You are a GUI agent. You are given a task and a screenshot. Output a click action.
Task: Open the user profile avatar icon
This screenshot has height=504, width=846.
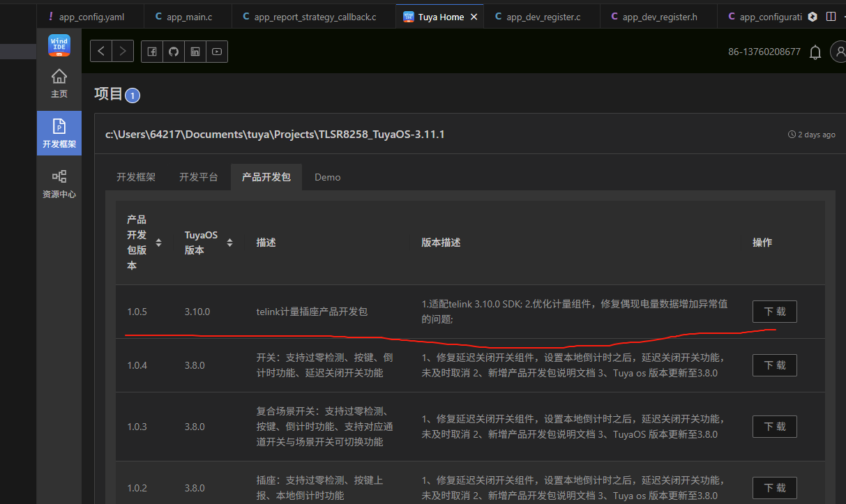[839, 52]
